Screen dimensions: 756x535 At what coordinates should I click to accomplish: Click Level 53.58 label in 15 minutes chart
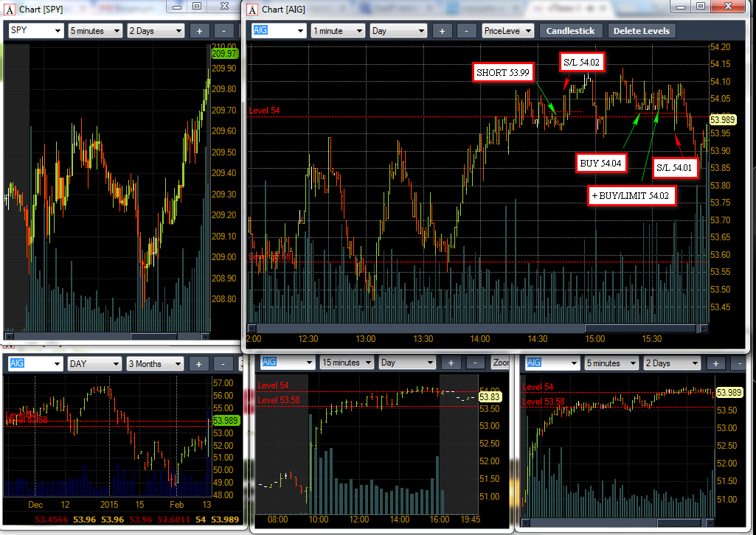coord(279,400)
